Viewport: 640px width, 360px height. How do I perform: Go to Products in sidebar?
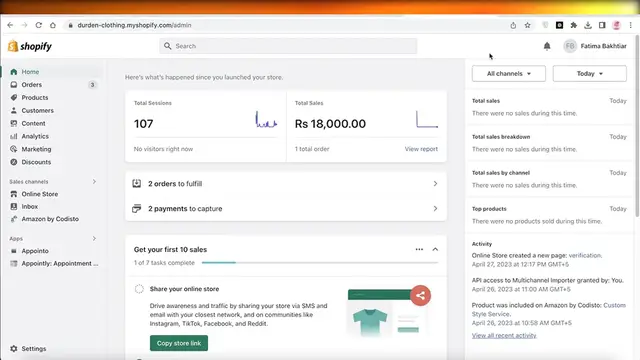point(35,98)
